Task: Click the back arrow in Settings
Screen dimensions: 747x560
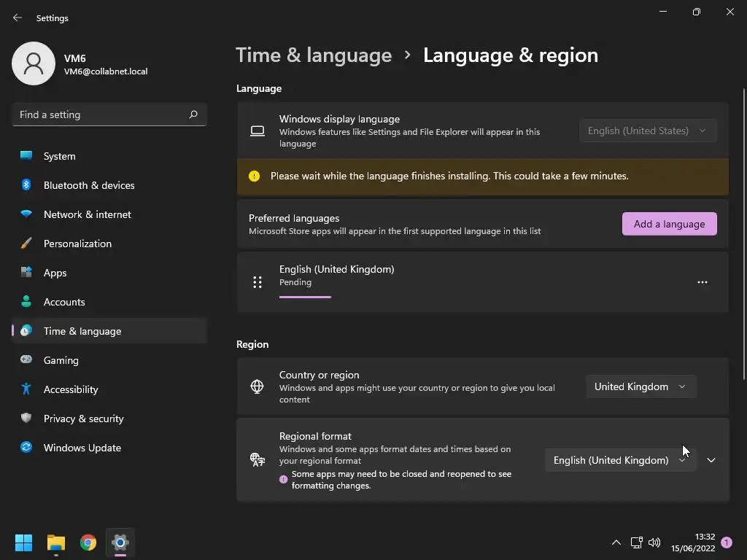Action: (18, 17)
